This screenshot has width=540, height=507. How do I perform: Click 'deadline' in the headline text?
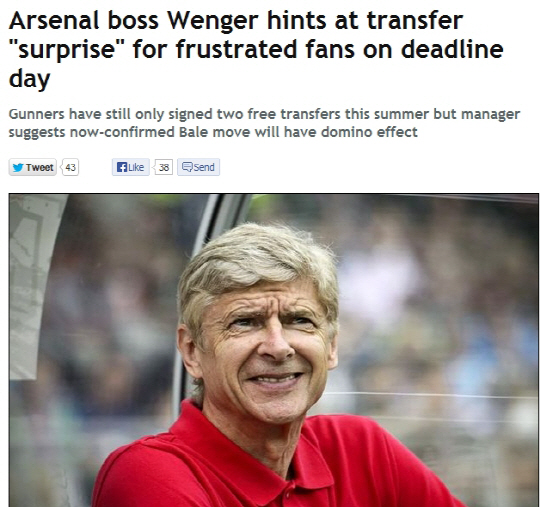(x=452, y=49)
